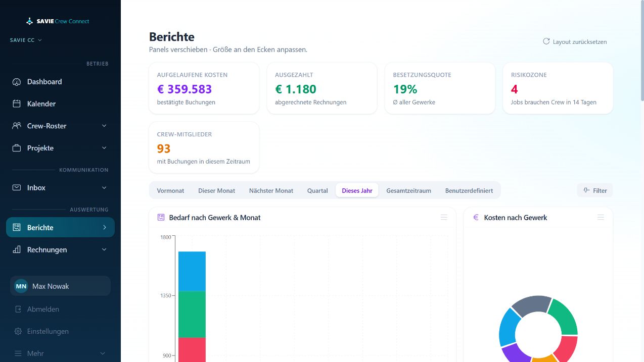Viewport: 644px width, 362px height.
Task: Log out via Abmelden
Action: [x=60, y=309]
